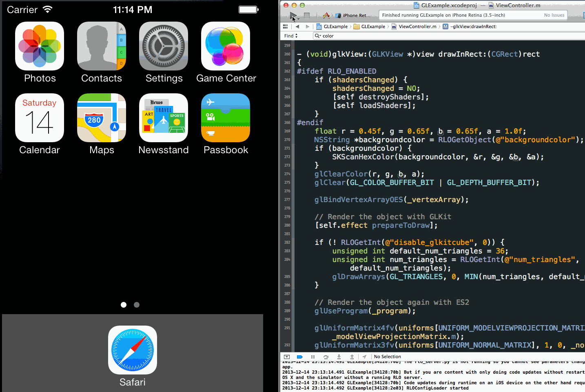Open the search options magnifier menu
This screenshot has width=585, height=392.
pyautogui.click(x=318, y=36)
